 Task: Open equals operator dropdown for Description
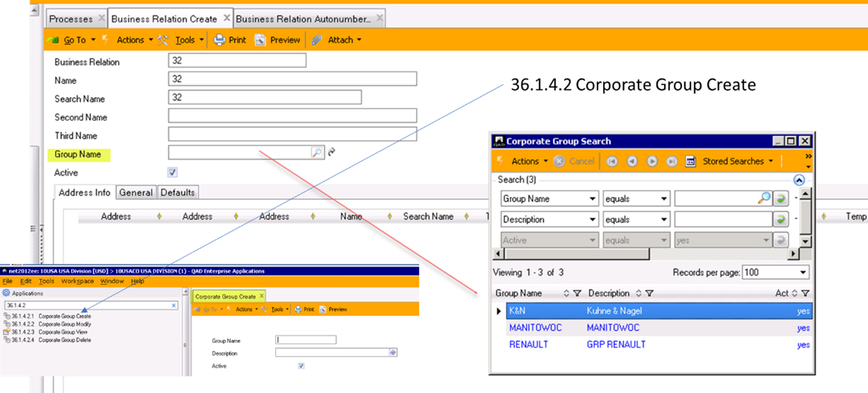point(664,219)
